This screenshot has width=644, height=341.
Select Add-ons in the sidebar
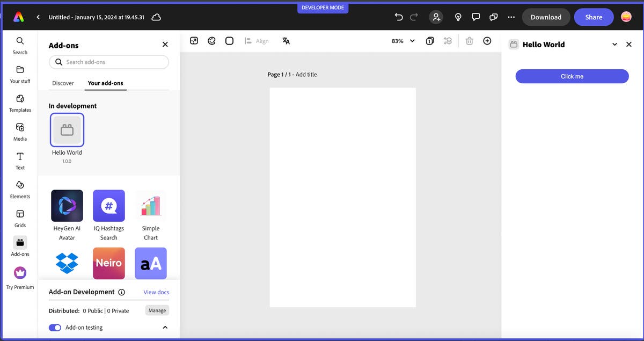click(x=20, y=247)
